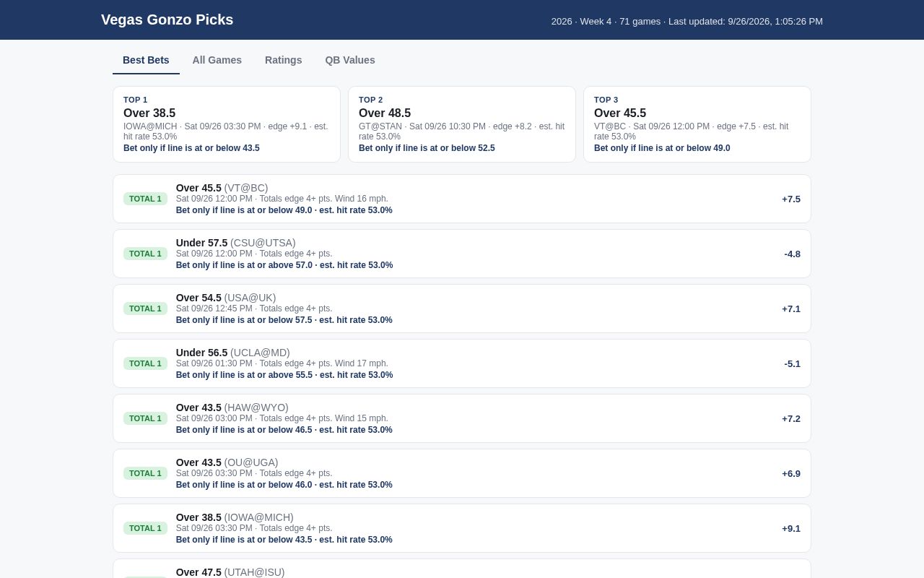This screenshot has width=924, height=578.
Task: Click the +7.1 edge value on USA@UK row
Action: pyautogui.click(x=791, y=309)
